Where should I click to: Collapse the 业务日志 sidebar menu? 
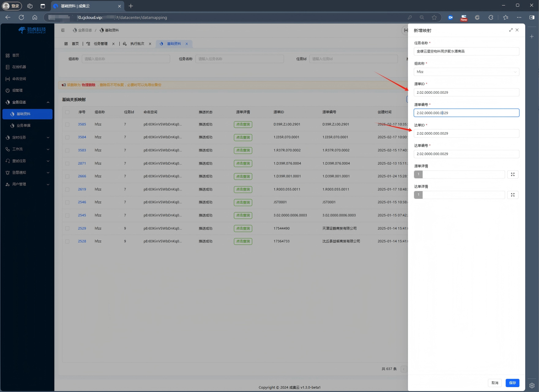(28, 102)
